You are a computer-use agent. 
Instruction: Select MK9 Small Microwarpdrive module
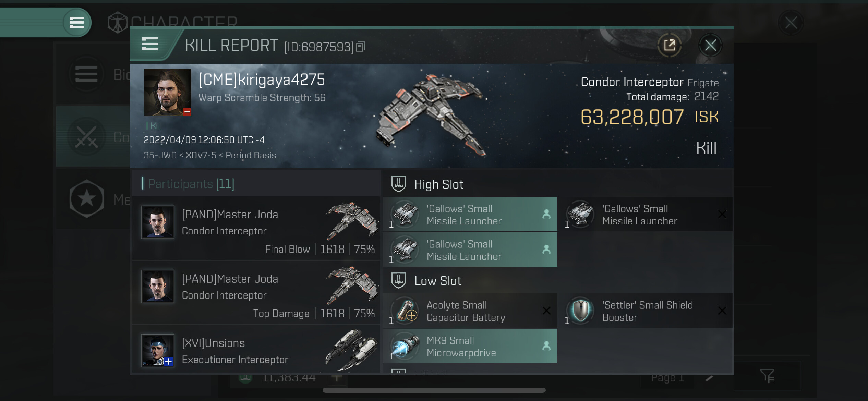(x=470, y=346)
